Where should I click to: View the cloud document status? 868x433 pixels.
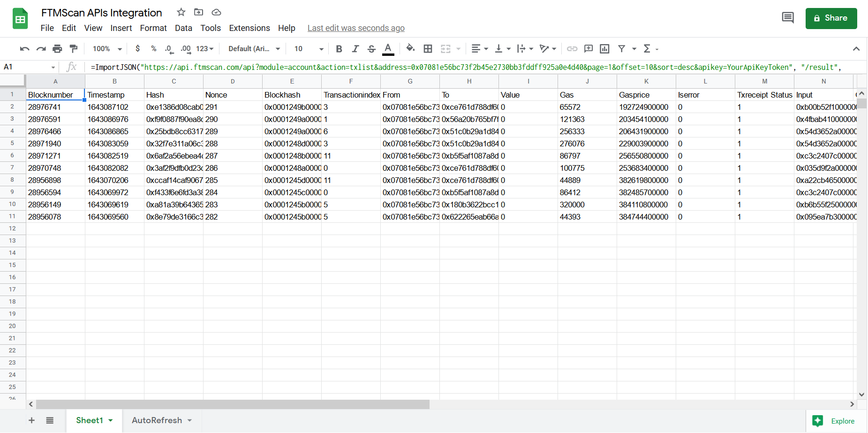coord(216,12)
